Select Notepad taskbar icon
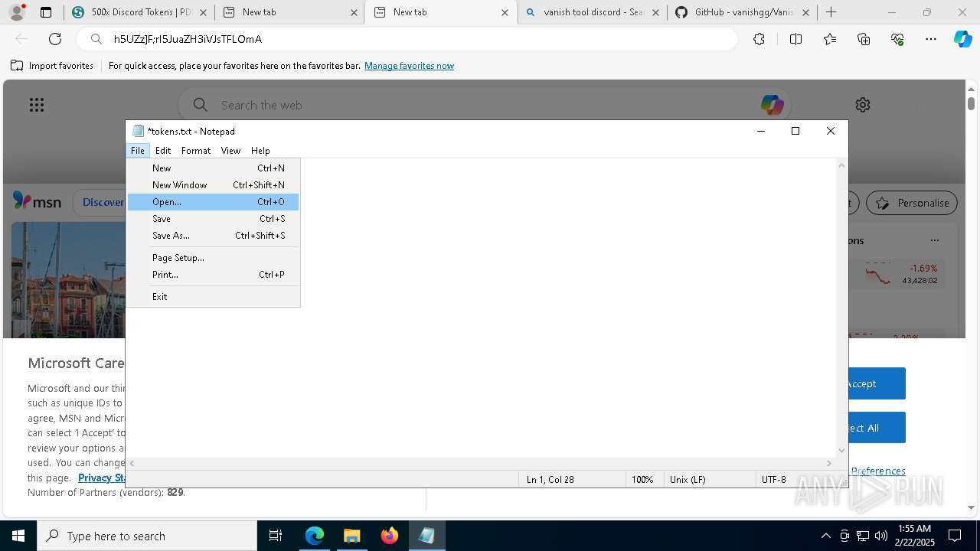 coord(426,536)
